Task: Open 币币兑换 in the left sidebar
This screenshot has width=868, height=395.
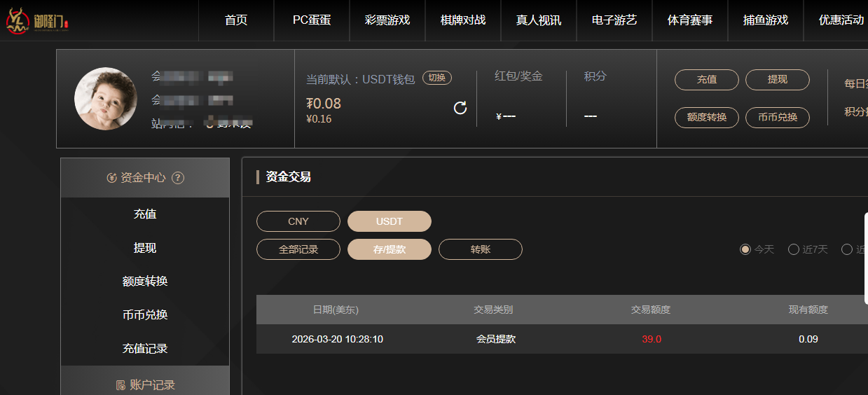Action: pos(145,315)
